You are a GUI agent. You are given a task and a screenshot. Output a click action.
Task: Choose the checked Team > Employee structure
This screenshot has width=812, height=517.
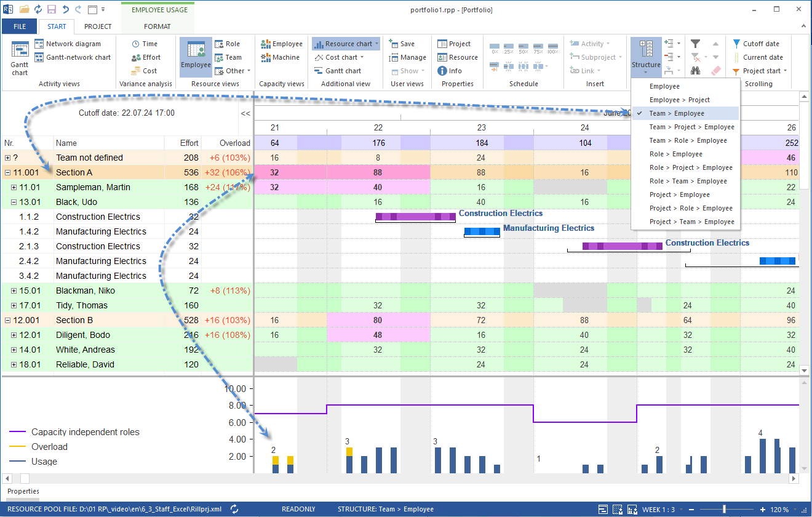pyautogui.click(x=677, y=113)
